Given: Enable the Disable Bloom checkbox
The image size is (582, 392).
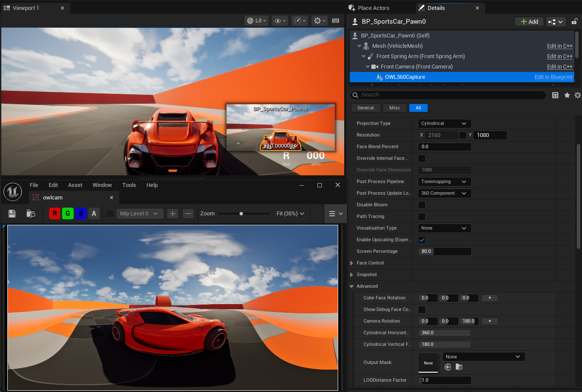Looking at the screenshot, I should tap(422, 205).
